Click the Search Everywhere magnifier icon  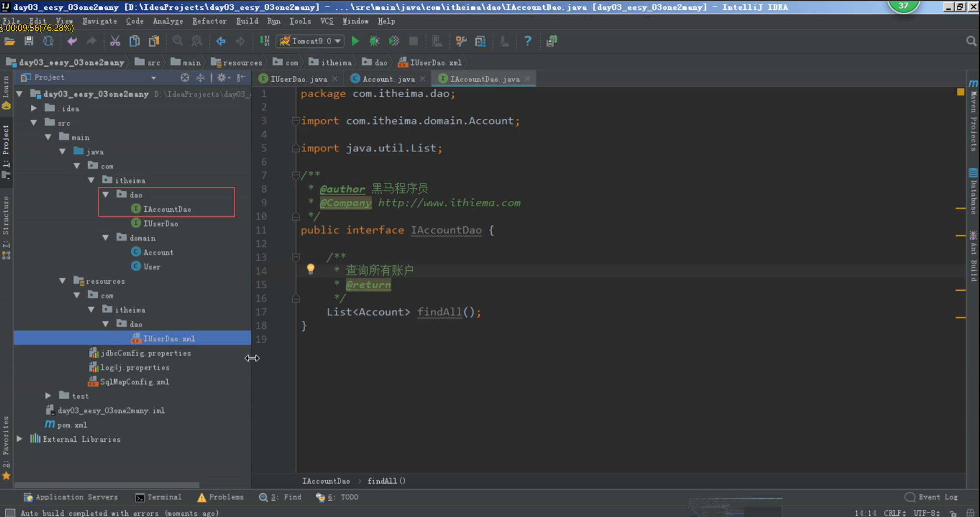click(971, 41)
